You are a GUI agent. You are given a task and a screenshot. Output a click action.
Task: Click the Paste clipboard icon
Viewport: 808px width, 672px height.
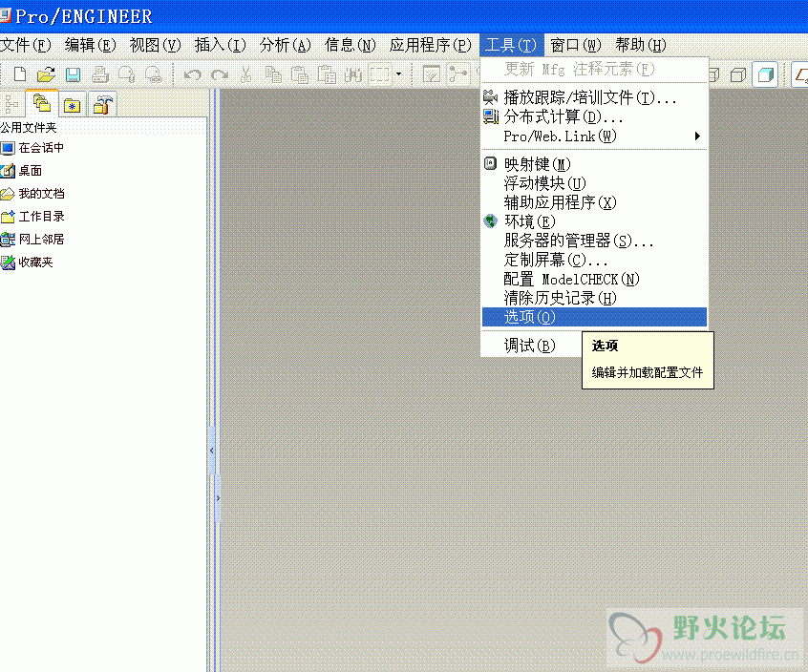[x=299, y=74]
